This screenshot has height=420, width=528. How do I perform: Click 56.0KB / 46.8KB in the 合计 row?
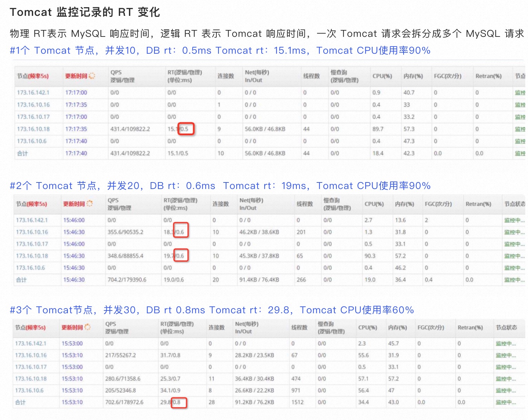pos(265,153)
